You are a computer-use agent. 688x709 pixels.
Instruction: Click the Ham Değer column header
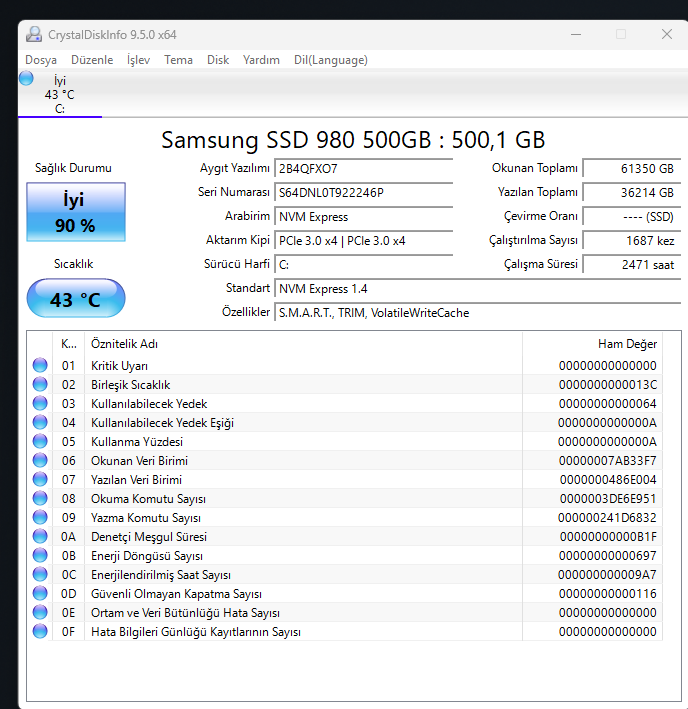[x=627, y=343]
